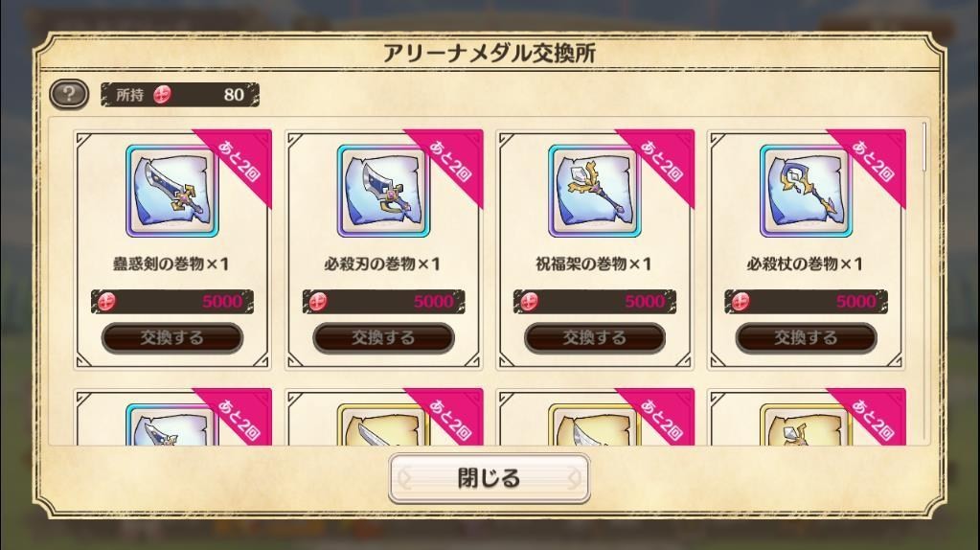980x550 pixels.
Task: Select the 必殺杖の巻物 wand scroll icon
Action: tap(807, 192)
